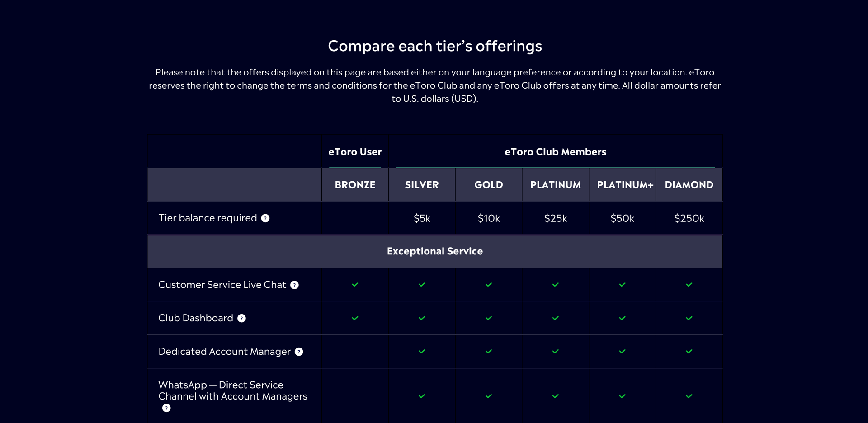Image resolution: width=868 pixels, height=423 pixels.
Task: Select the GOLD tier column header
Action: coord(489,185)
